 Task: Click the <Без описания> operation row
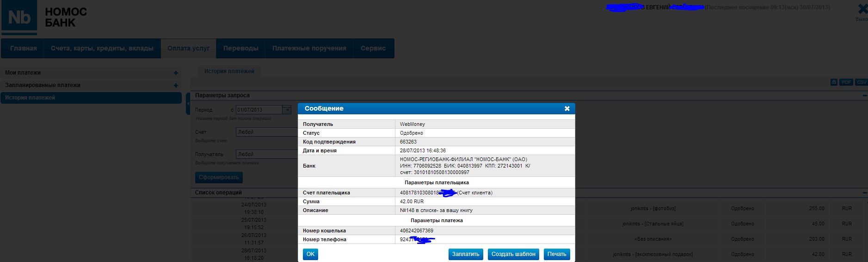653,239
